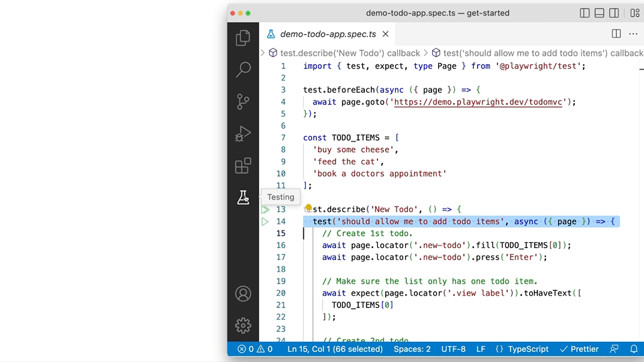Click the toHaveText call on line 20
644x362 pixels.
coord(552,293)
